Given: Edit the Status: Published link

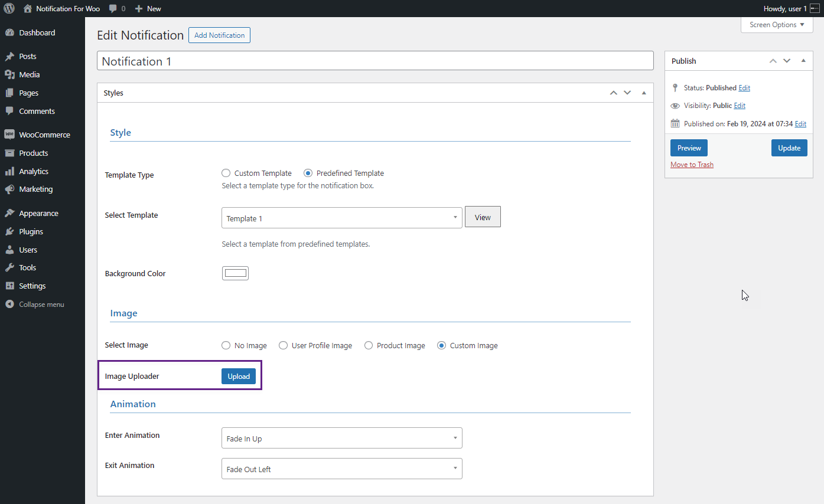Looking at the screenshot, I should point(744,88).
